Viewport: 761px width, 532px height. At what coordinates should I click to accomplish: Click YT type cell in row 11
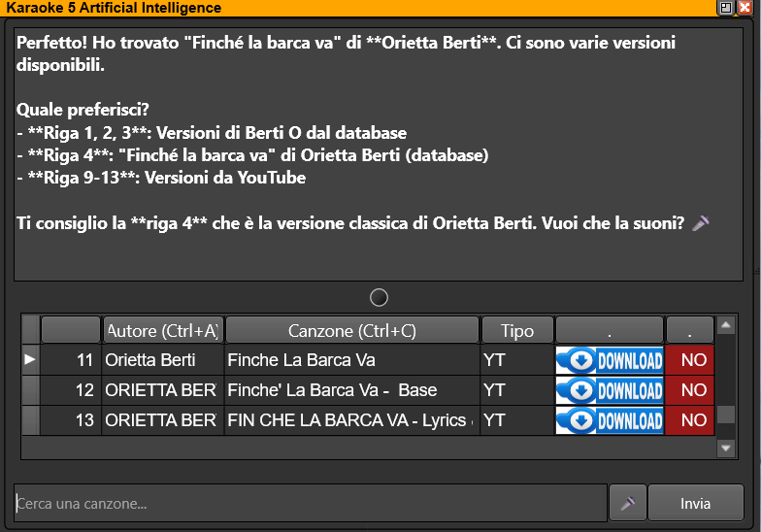[x=516, y=360]
